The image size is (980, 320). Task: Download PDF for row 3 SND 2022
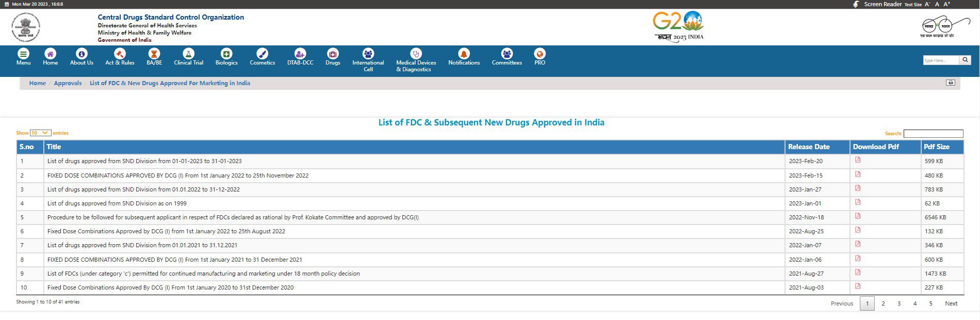[858, 188]
